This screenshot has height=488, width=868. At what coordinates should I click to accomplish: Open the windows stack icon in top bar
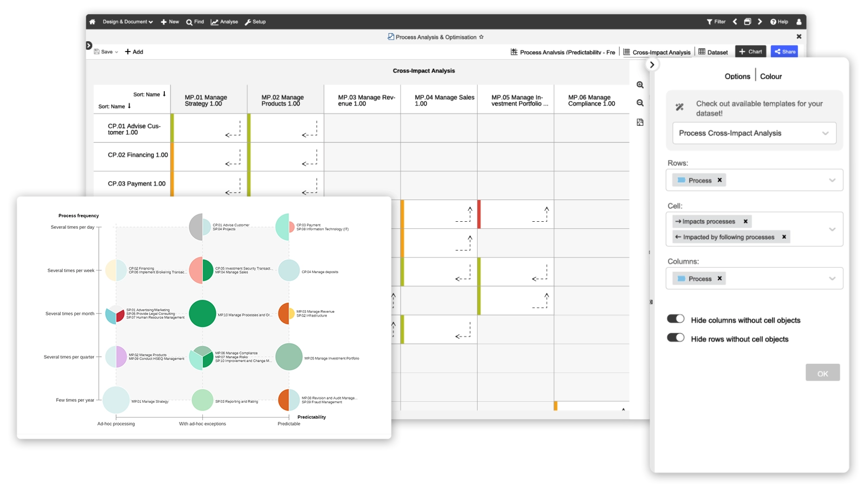tap(747, 22)
